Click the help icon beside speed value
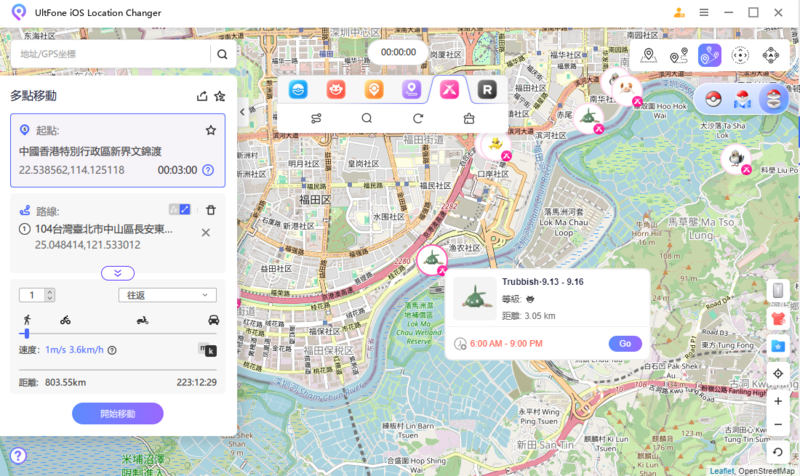 [x=112, y=350]
